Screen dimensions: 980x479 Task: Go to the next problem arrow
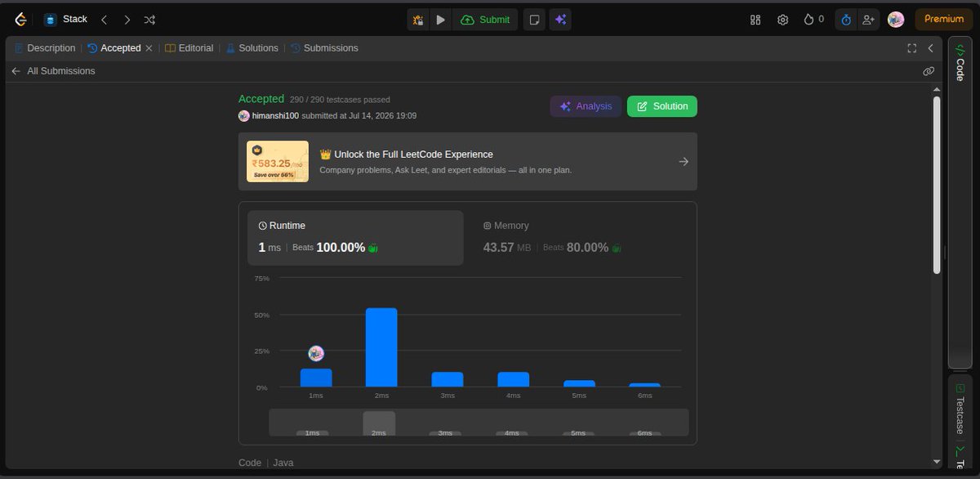[127, 19]
